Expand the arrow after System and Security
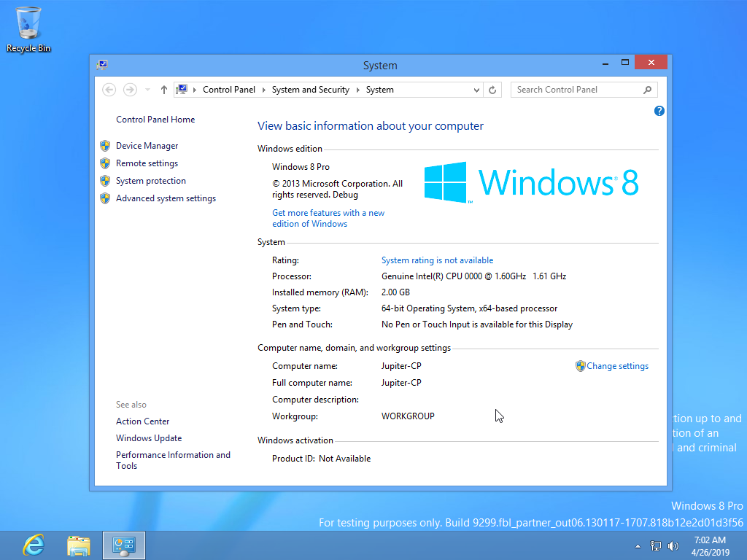 point(357,90)
